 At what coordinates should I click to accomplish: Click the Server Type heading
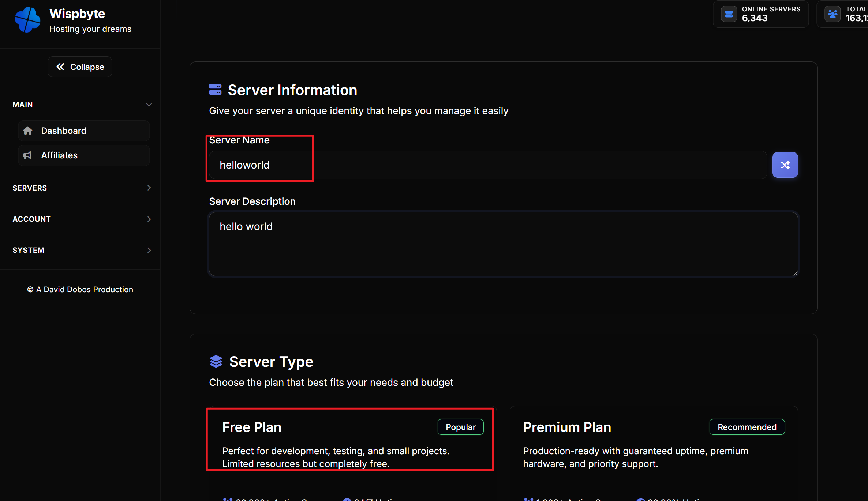(271, 362)
